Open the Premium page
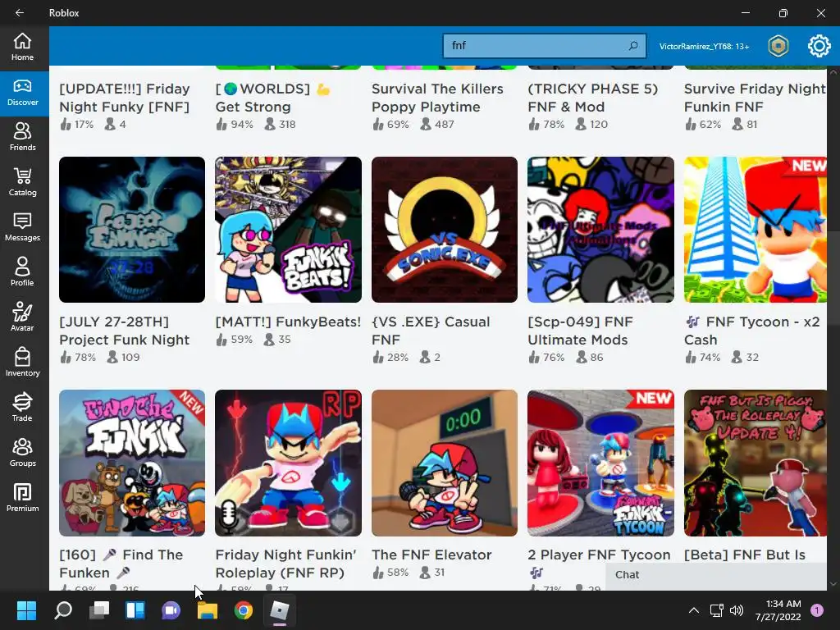840x630 pixels. point(22,498)
